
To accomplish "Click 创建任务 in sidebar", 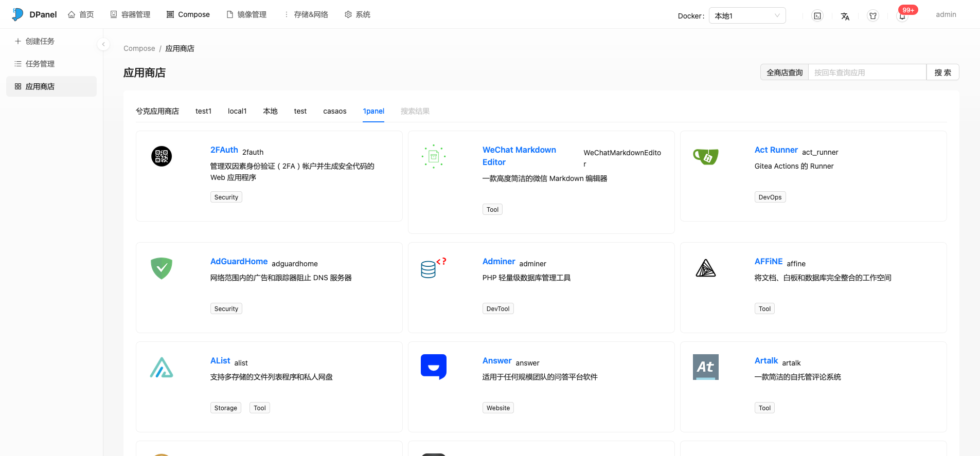I will coord(51,41).
